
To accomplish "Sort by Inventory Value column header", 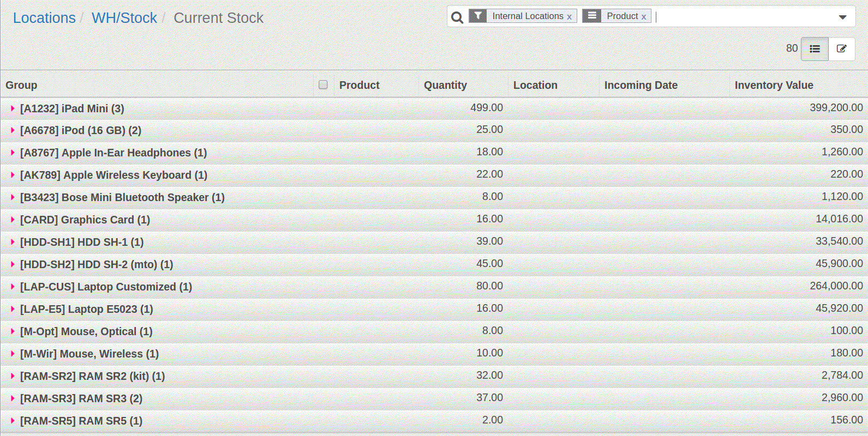I will [774, 85].
